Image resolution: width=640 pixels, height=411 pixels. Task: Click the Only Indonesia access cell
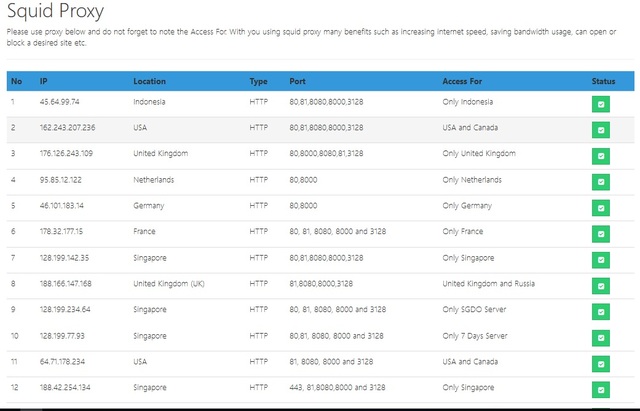468,102
